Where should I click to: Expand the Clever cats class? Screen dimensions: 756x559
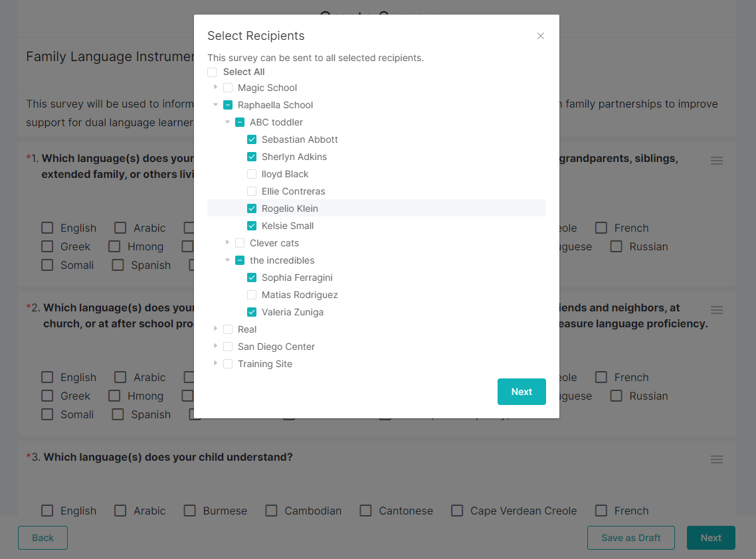(x=227, y=243)
